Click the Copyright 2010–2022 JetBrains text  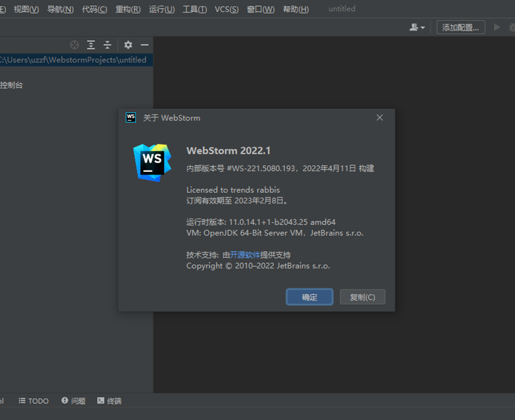click(x=257, y=266)
